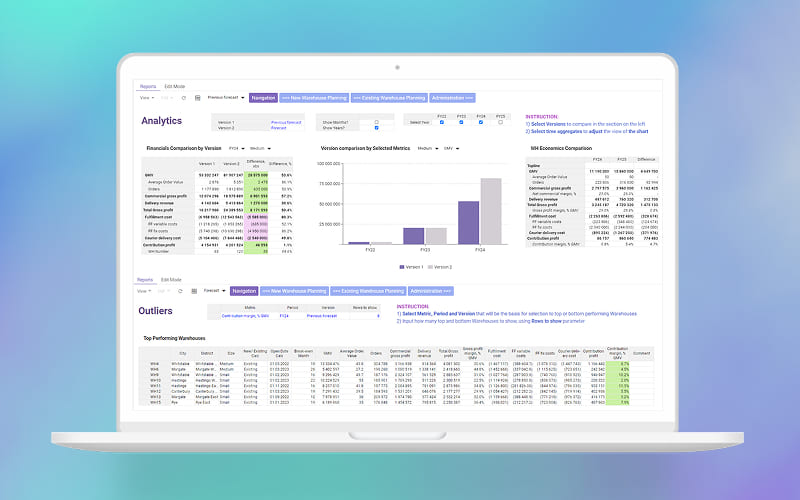Enable the Show Months checkbox

[x=376, y=121]
